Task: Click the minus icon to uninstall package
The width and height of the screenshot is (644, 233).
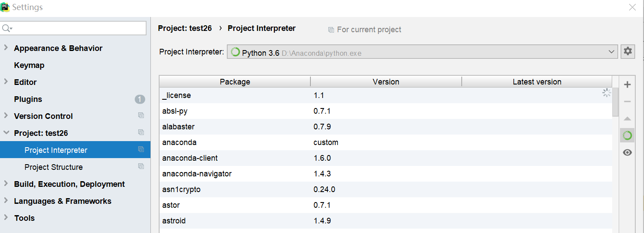Action: click(x=627, y=101)
